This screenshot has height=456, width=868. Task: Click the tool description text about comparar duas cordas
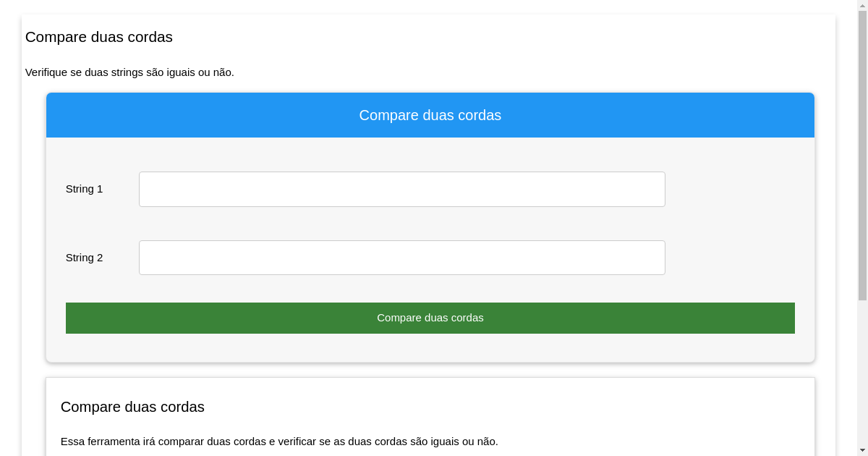(281, 442)
